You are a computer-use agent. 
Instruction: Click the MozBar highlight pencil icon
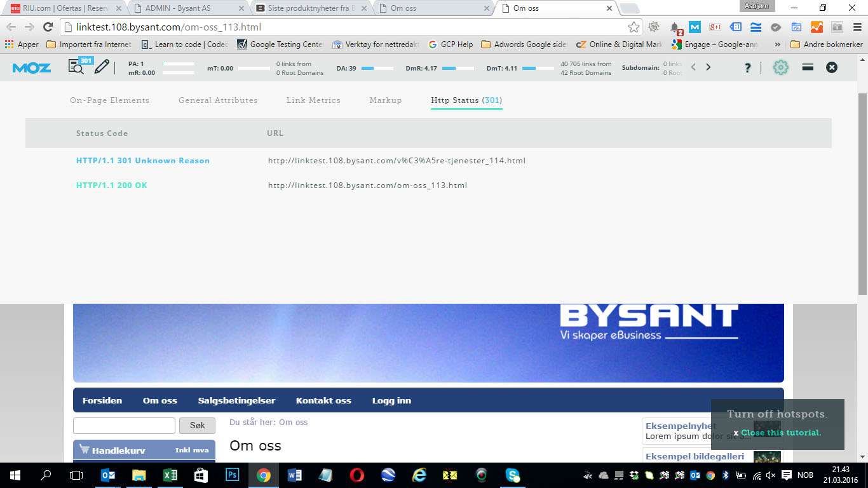(102, 67)
